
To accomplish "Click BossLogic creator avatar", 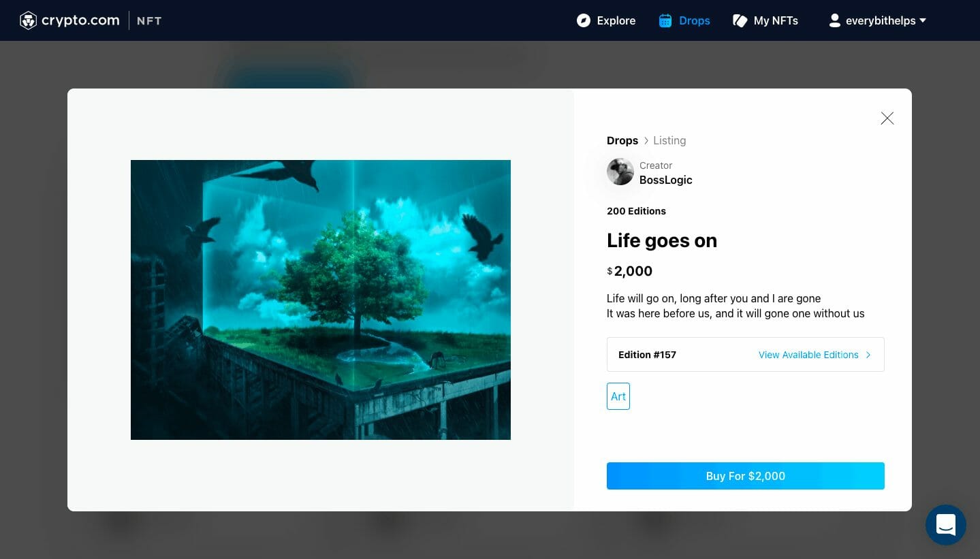I will pos(620,172).
